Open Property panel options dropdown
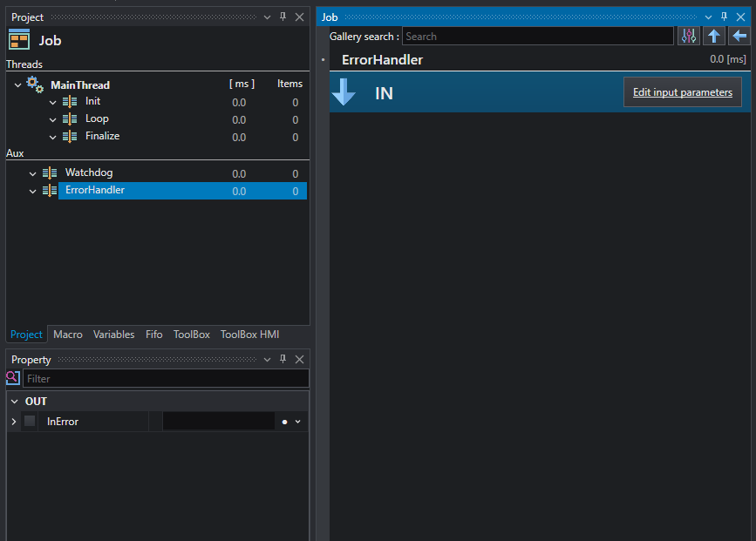 pyautogui.click(x=267, y=360)
